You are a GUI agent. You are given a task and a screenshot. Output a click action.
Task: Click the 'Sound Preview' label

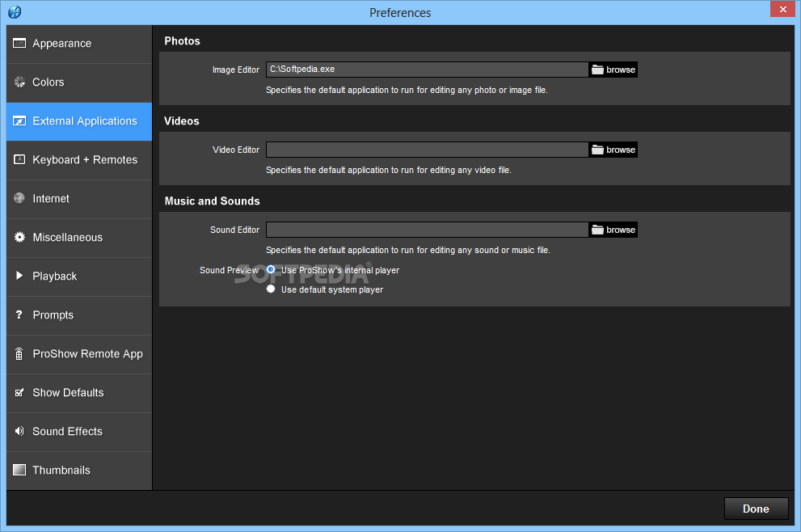[229, 270]
